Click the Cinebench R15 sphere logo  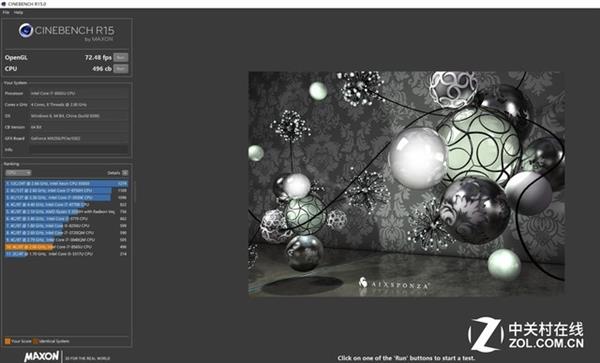(26, 30)
